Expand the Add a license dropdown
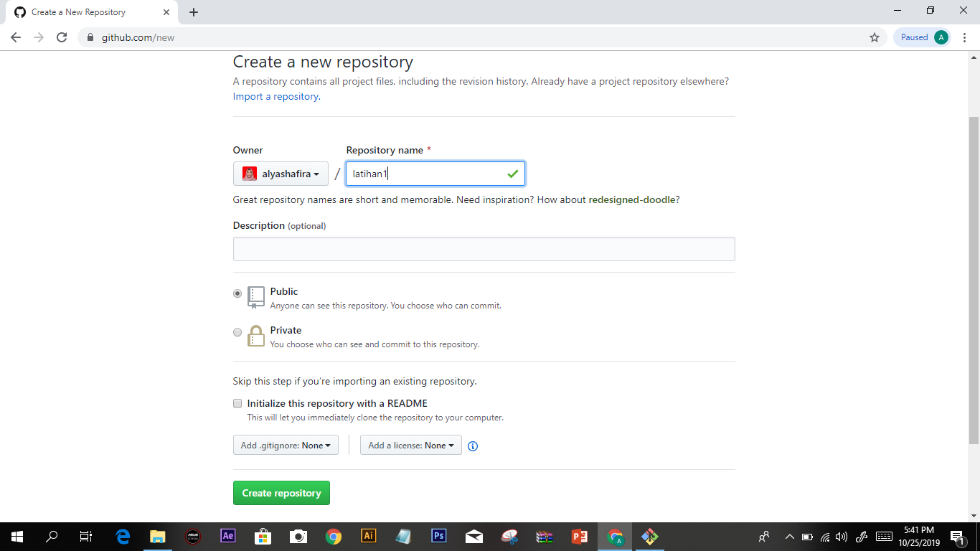Screen dimensions: 980x551 (x=411, y=446)
